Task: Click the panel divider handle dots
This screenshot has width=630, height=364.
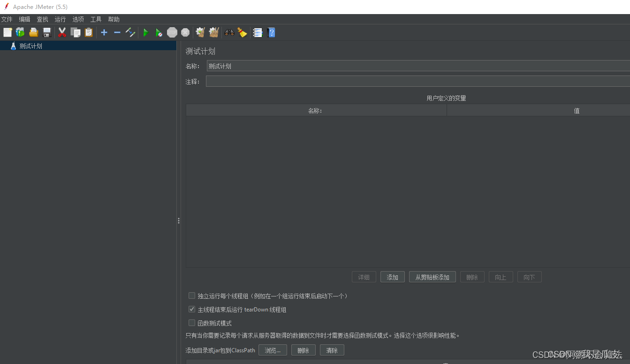Action: 179,220
